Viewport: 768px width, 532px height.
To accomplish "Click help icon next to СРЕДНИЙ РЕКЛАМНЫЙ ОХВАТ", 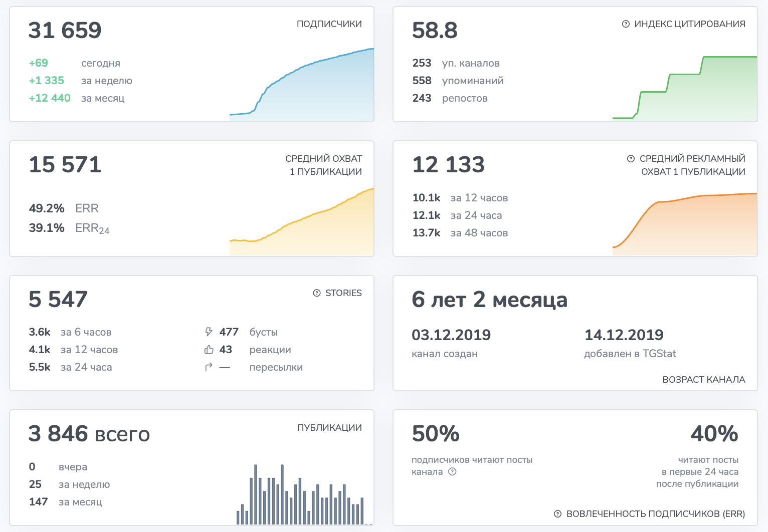I will (x=631, y=159).
